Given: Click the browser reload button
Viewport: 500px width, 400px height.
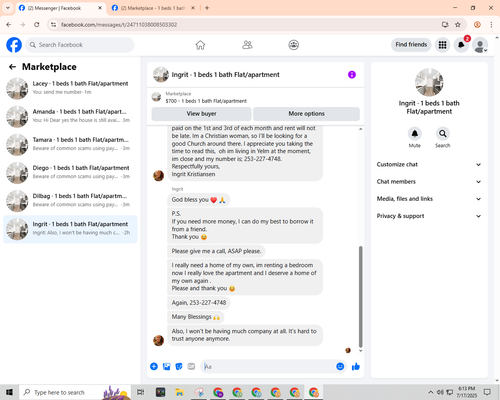Looking at the screenshot, I should [37, 25].
